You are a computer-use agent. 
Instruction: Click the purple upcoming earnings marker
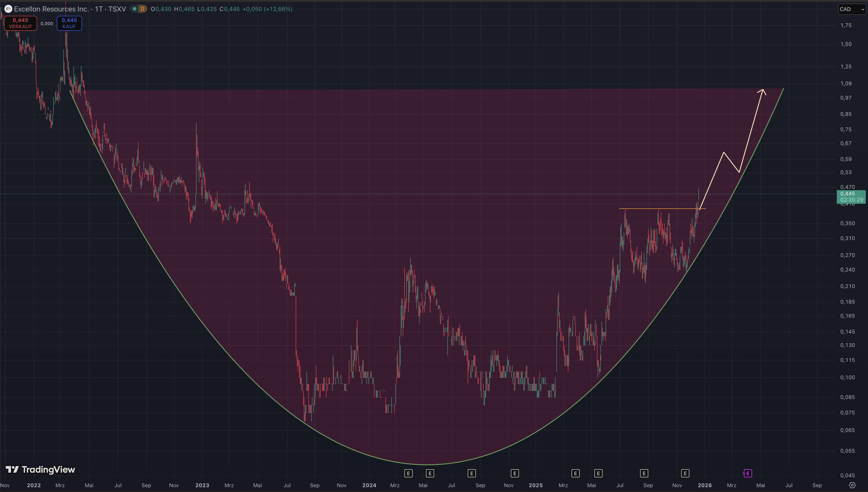747,473
